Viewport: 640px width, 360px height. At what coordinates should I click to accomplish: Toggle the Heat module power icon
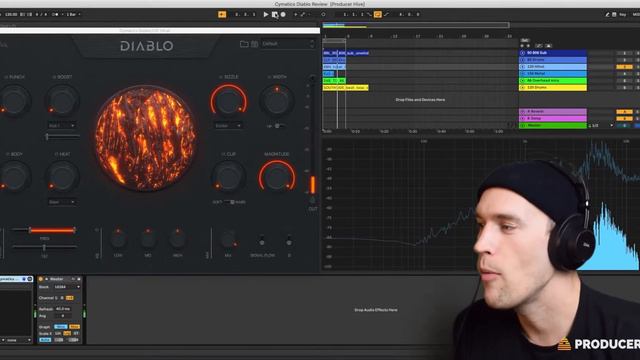pyautogui.click(x=56, y=154)
